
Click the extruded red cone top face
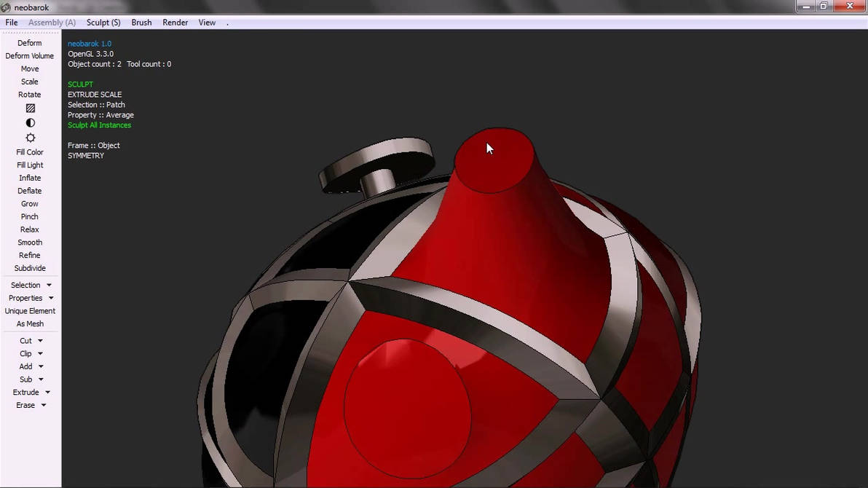(x=494, y=160)
